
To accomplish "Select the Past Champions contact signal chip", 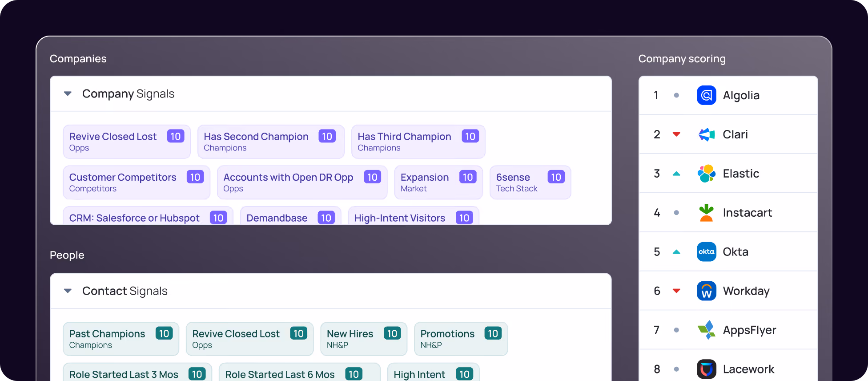I will tap(121, 339).
